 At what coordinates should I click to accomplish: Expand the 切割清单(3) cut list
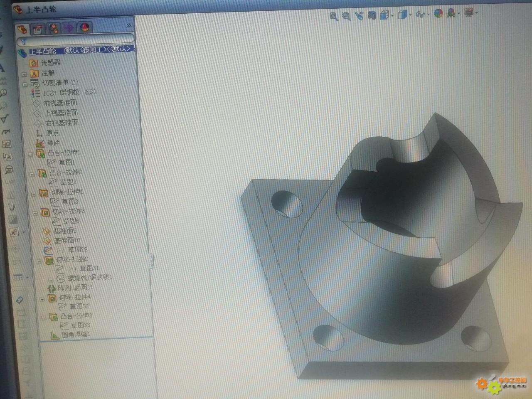click(25, 84)
